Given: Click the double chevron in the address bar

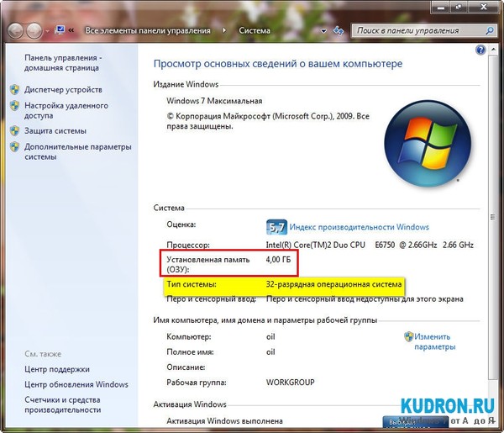Looking at the screenshot, I should 71,30.
